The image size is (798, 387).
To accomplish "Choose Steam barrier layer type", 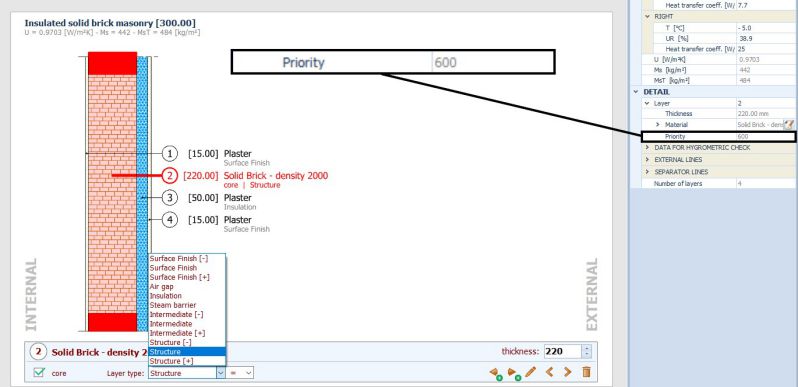I will click(x=187, y=305).
